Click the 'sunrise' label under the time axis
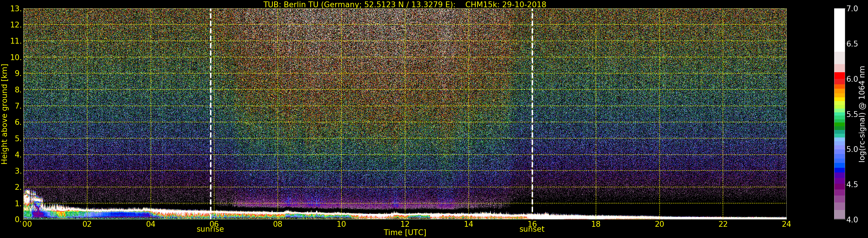 (x=210, y=229)
